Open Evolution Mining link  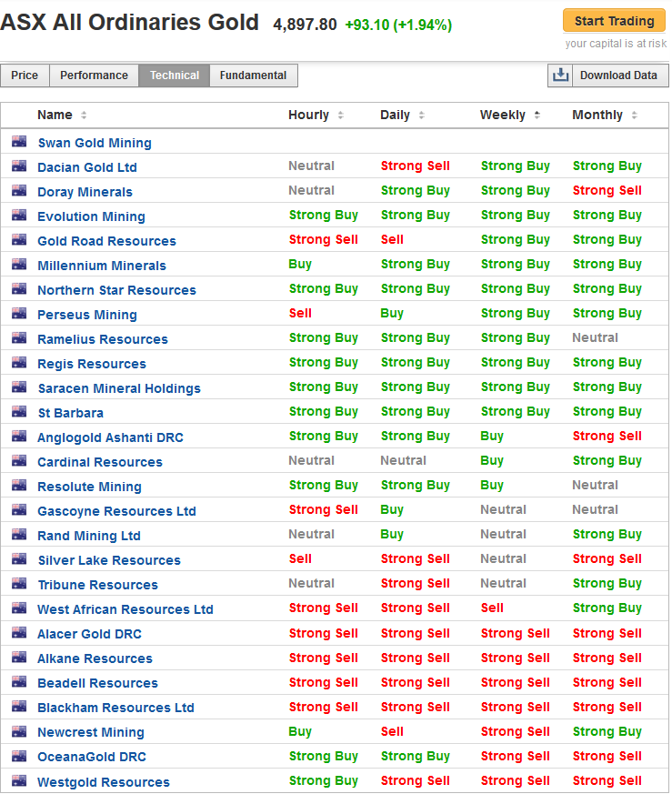click(x=91, y=216)
